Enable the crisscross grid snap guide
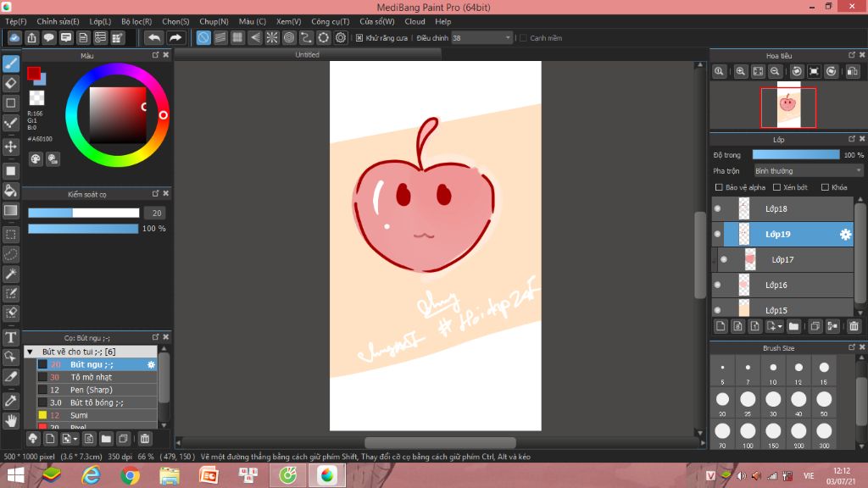 [x=237, y=37]
